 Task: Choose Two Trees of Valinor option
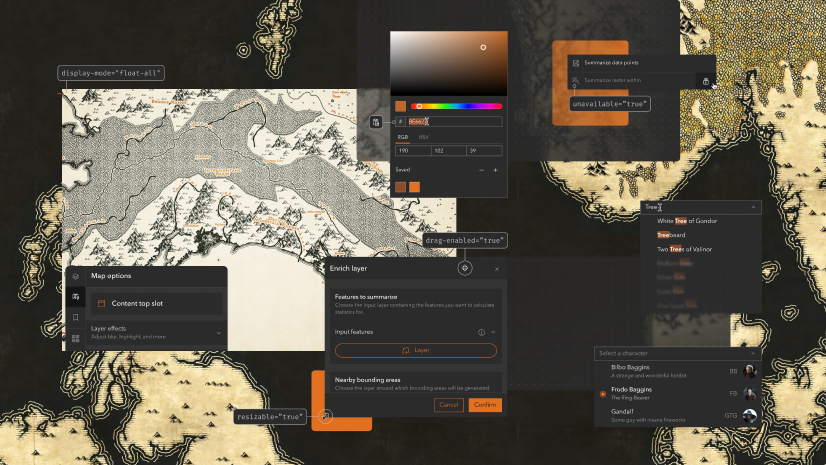(684, 250)
